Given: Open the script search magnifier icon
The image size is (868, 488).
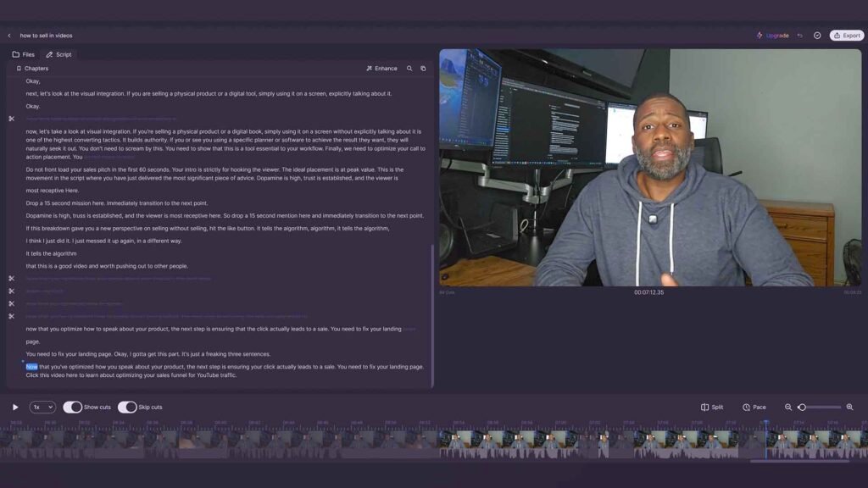Looking at the screenshot, I should click(409, 69).
